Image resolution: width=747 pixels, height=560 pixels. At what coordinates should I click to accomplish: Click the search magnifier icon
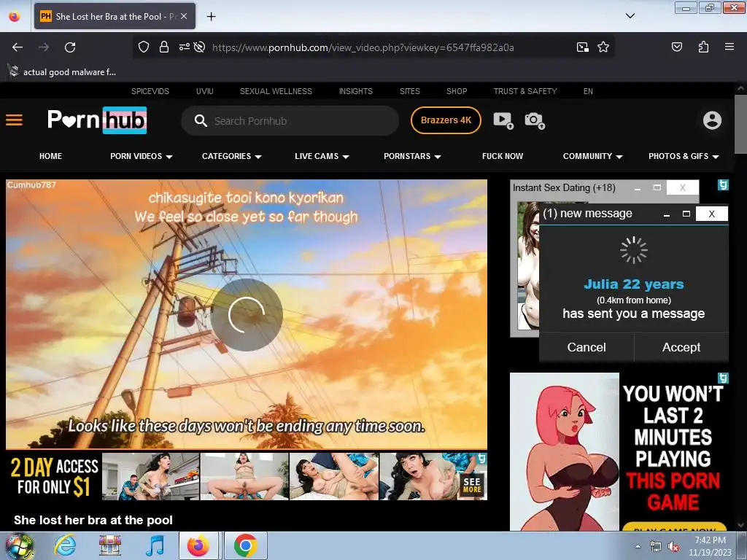(x=201, y=121)
